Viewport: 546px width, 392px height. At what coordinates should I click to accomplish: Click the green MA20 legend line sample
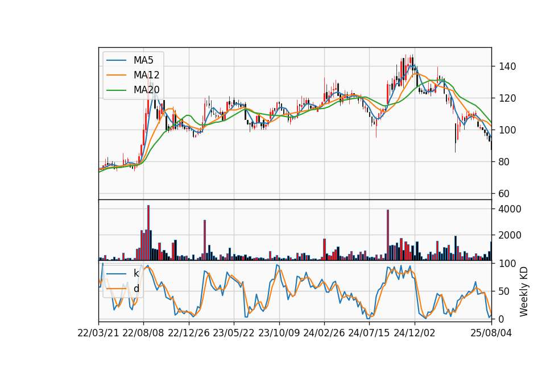pos(116,90)
